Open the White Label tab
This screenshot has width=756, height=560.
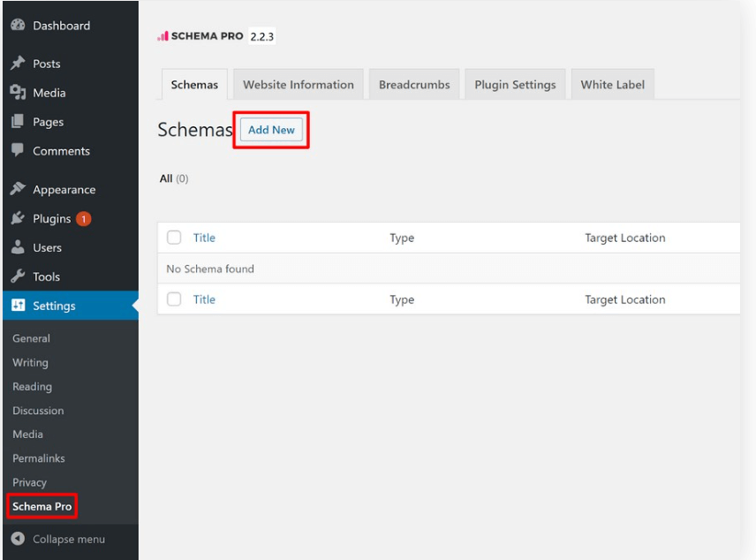pyautogui.click(x=612, y=84)
